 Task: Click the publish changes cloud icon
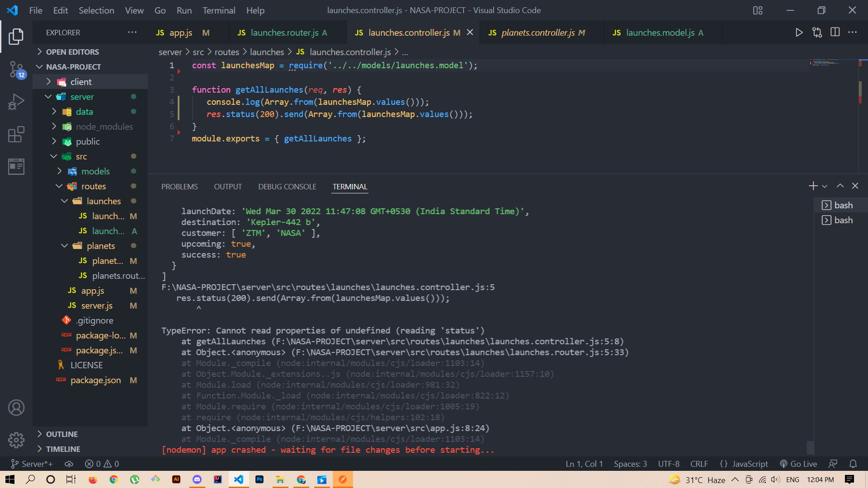[69, 464]
